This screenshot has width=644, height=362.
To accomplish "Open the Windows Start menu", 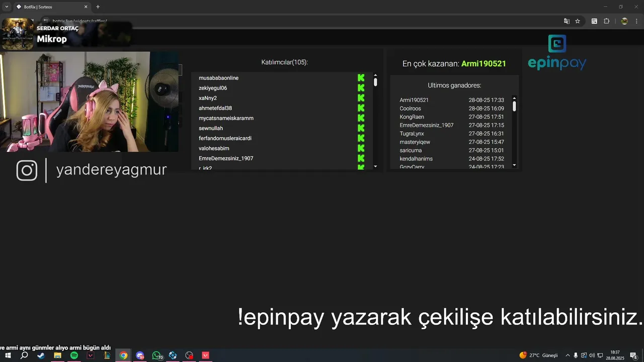I will pyautogui.click(x=8, y=355).
